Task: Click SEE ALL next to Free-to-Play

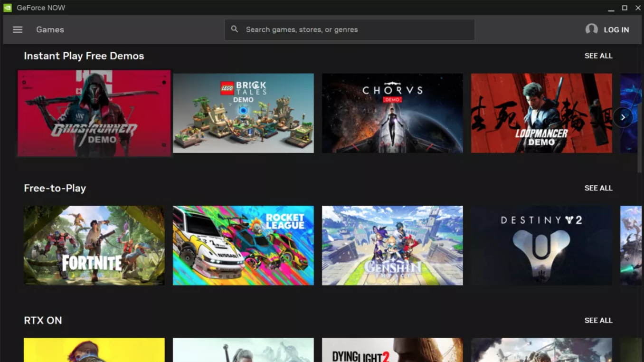Action: pyautogui.click(x=598, y=188)
